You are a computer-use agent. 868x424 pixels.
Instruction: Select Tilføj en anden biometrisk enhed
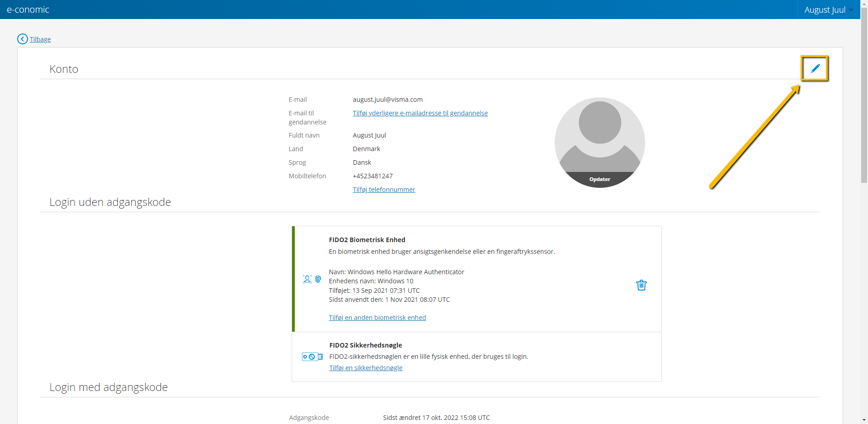377,317
